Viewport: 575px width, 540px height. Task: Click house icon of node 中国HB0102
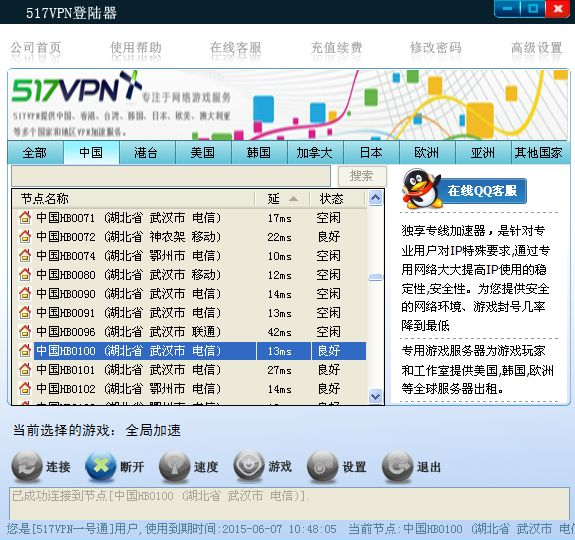pos(25,389)
